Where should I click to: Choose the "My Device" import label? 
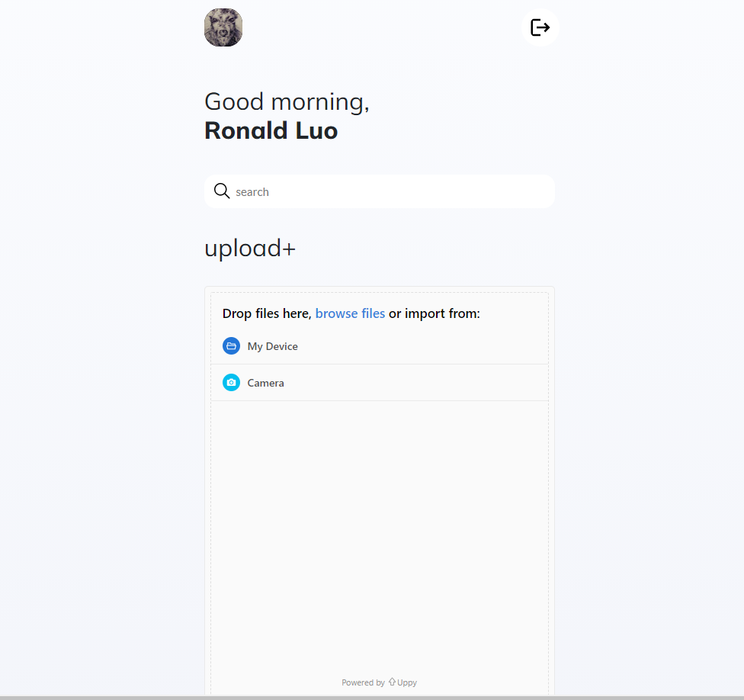[x=272, y=346]
